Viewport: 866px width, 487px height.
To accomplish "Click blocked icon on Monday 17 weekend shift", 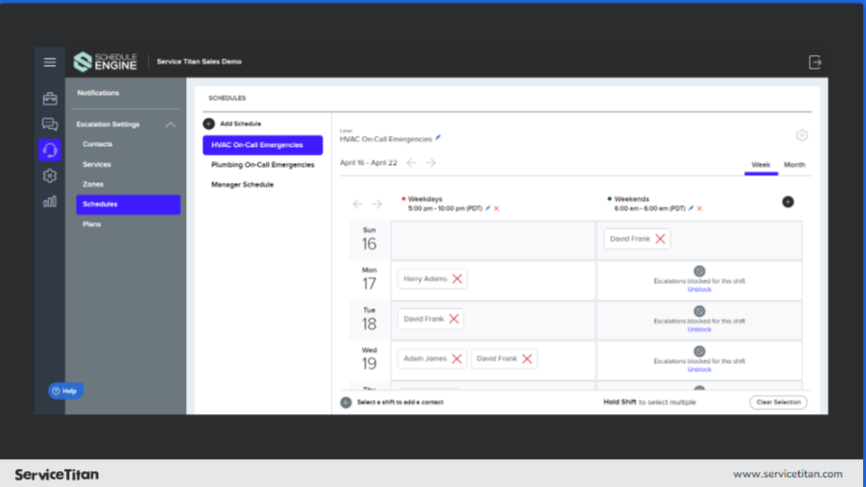I will (x=699, y=271).
